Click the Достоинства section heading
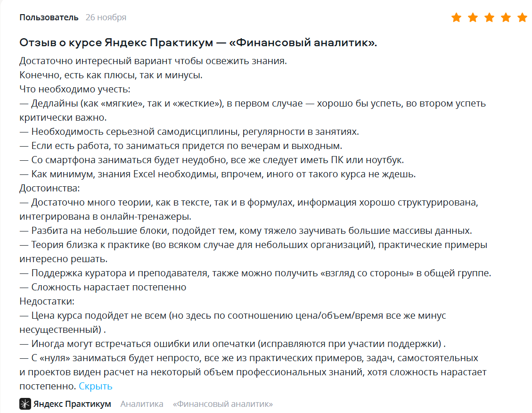The image size is (532, 413). [50, 188]
